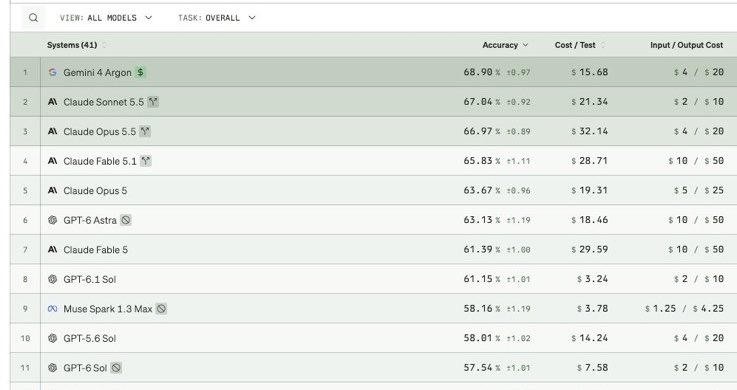
Task: Click the circle-slash badge after GPT-6 Sol
Action: pyautogui.click(x=116, y=368)
